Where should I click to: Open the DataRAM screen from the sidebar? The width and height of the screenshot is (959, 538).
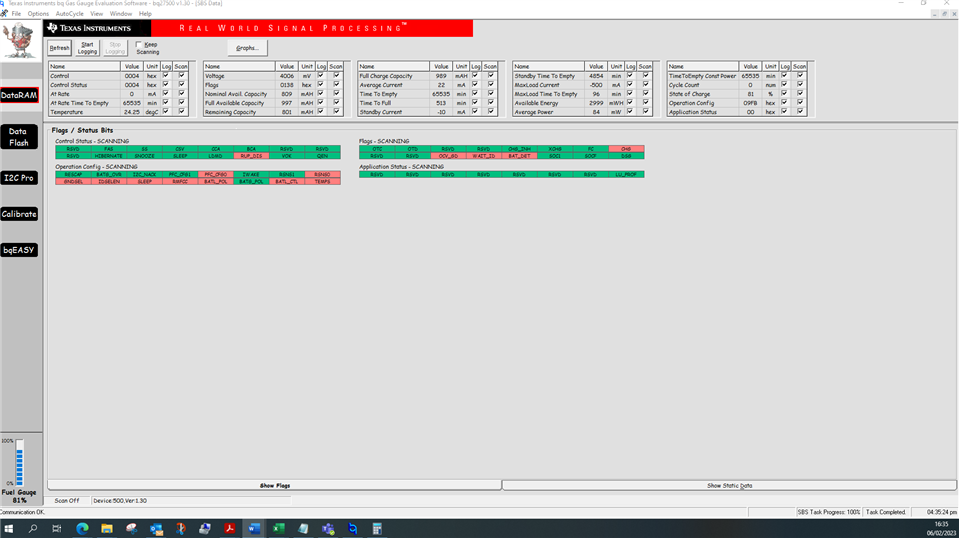point(19,95)
